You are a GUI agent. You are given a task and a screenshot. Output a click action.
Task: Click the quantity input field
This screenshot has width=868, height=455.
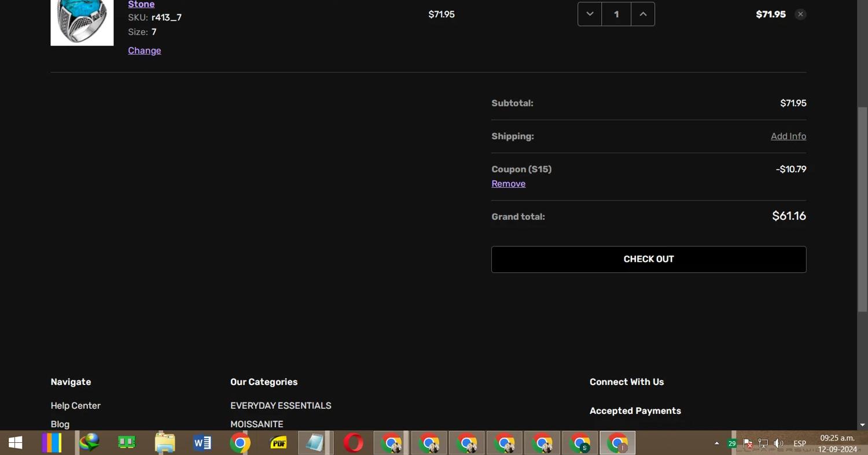pos(616,14)
